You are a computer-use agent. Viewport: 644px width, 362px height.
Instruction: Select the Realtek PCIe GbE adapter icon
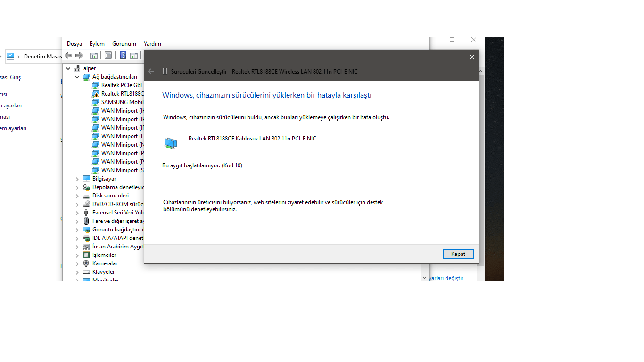click(x=96, y=85)
